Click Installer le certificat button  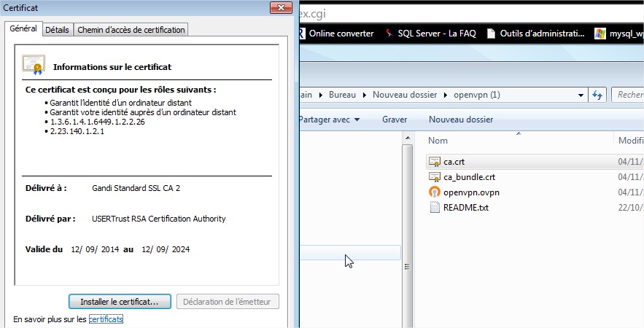[x=120, y=302]
